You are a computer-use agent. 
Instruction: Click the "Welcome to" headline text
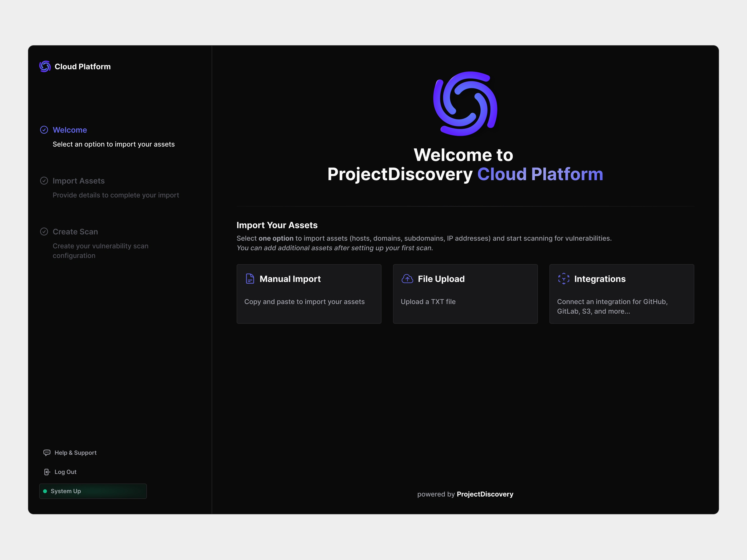[464, 155]
